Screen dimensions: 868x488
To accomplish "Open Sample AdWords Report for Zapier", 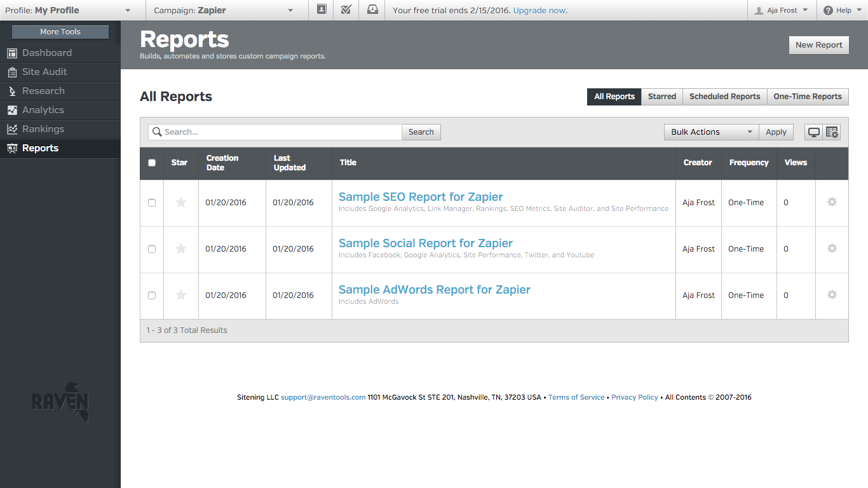I will pos(435,290).
